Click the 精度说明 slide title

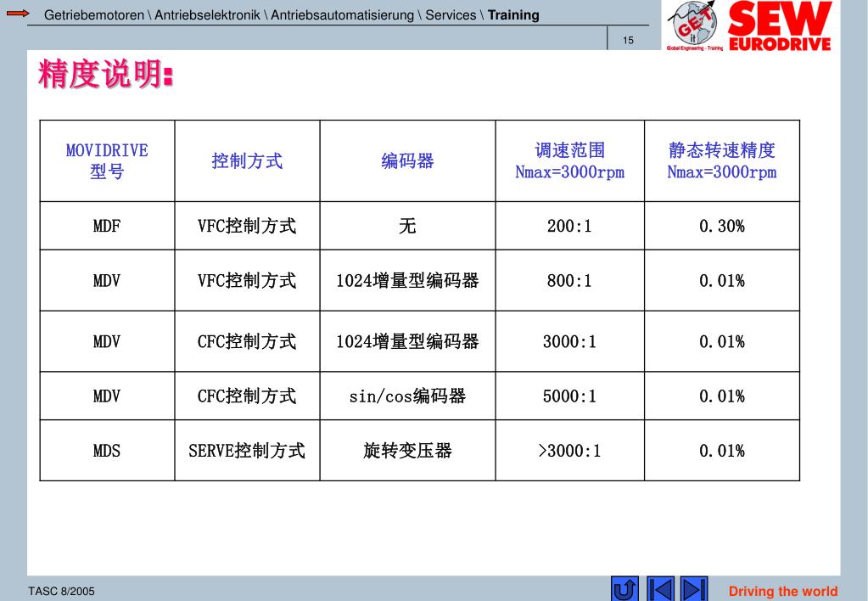105,74
